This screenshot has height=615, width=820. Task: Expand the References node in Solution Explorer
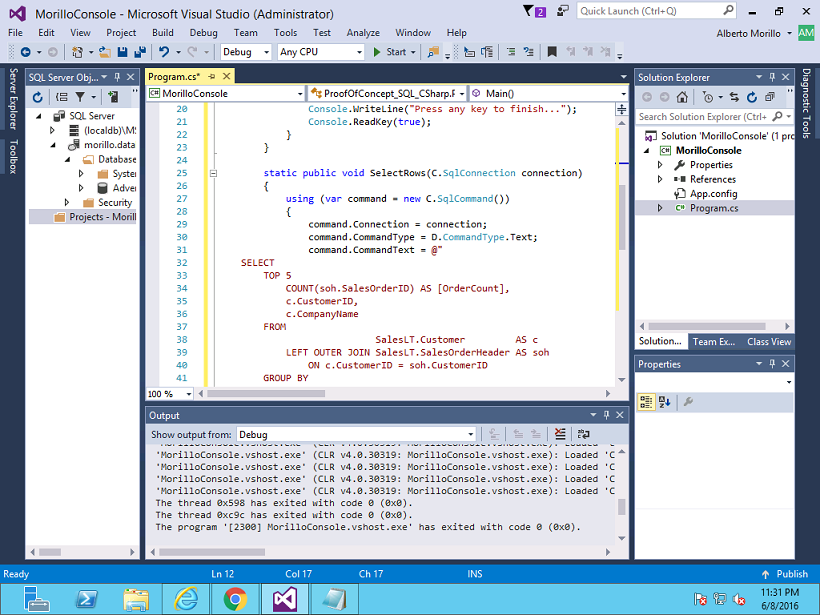[x=660, y=179]
